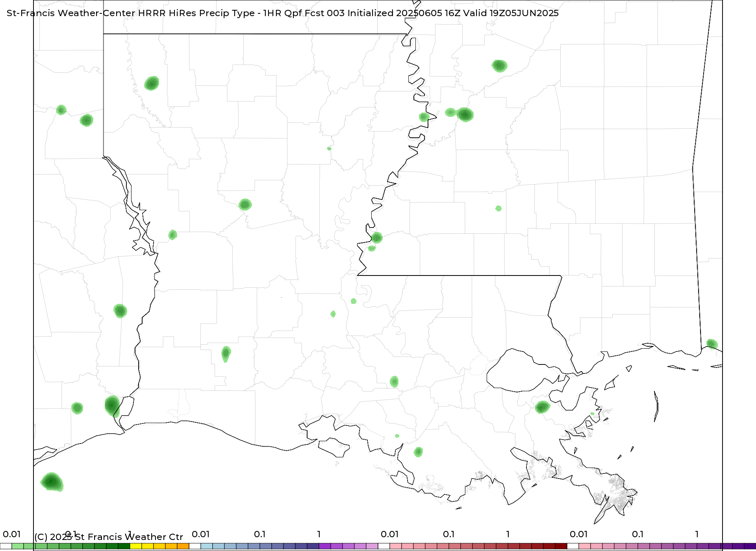Select the darkest green legend swatch
Viewport: 756px width, 551px height.
(x=124, y=546)
